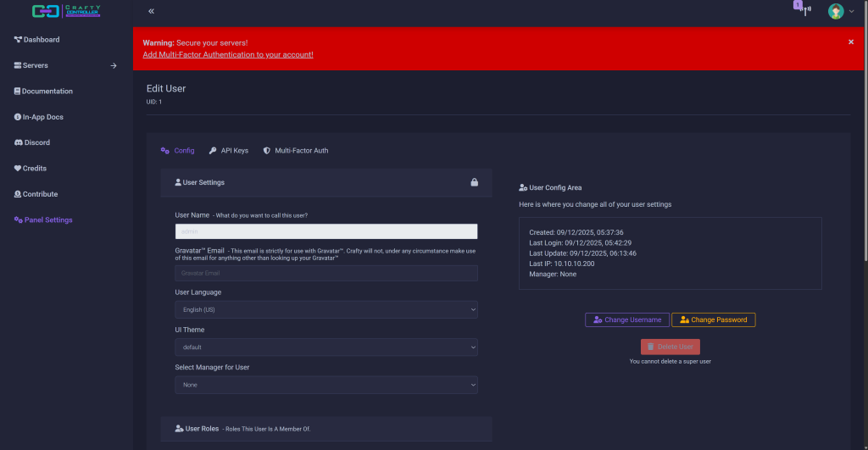868x450 pixels.
Task: Focus the Gravatar Email input field
Action: click(x=326, y=273)
